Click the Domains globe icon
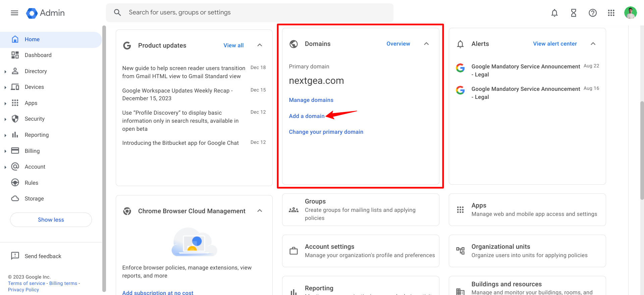644x295 pixels. [294, 44]
